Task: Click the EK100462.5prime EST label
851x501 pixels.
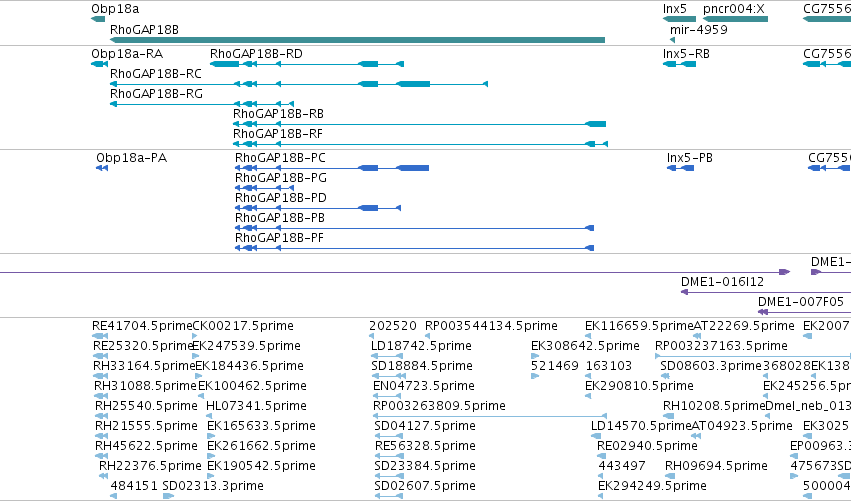Action: point(252,386)
